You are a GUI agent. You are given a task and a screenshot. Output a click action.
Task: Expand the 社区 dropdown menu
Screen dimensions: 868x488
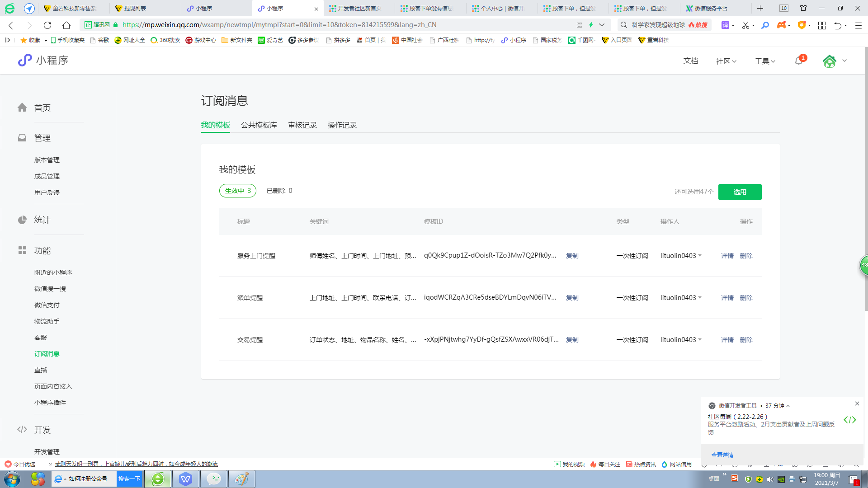[726, 61]
